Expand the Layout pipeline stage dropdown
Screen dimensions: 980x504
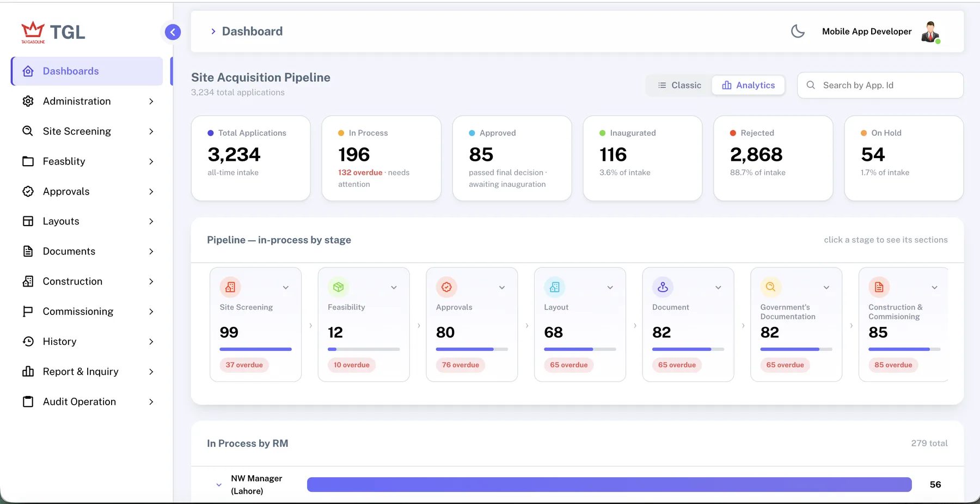click(x=610, y=288)
